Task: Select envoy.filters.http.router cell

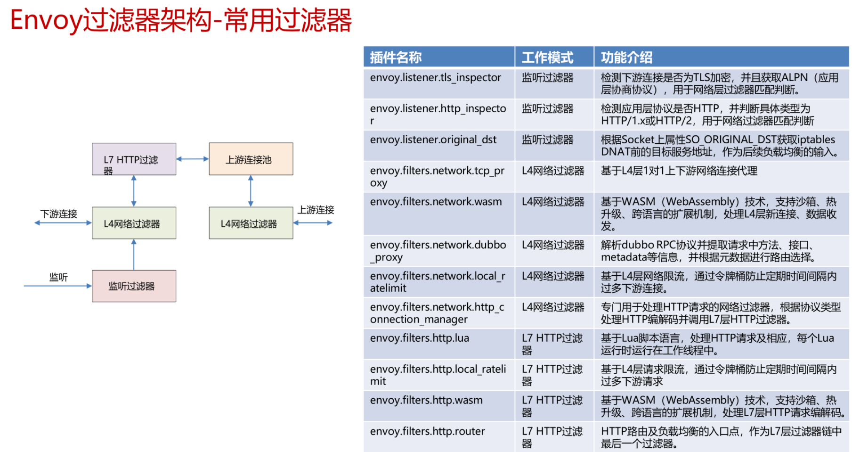Action: [439, 437]
